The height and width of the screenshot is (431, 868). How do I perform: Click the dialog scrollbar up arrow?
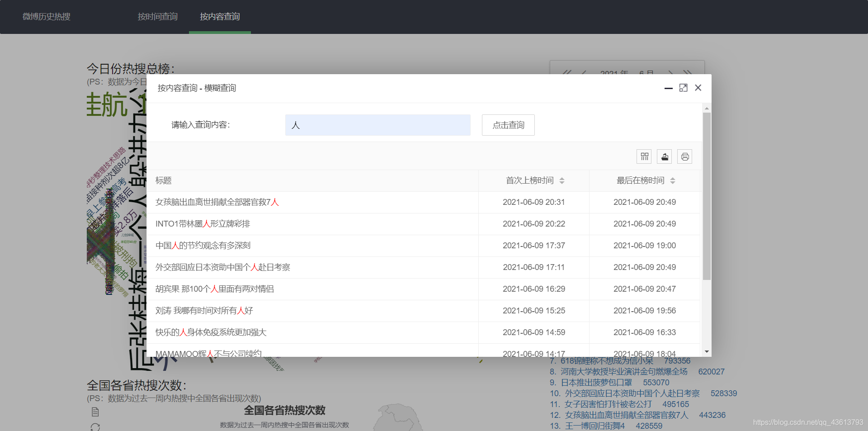tap(707, 109)
